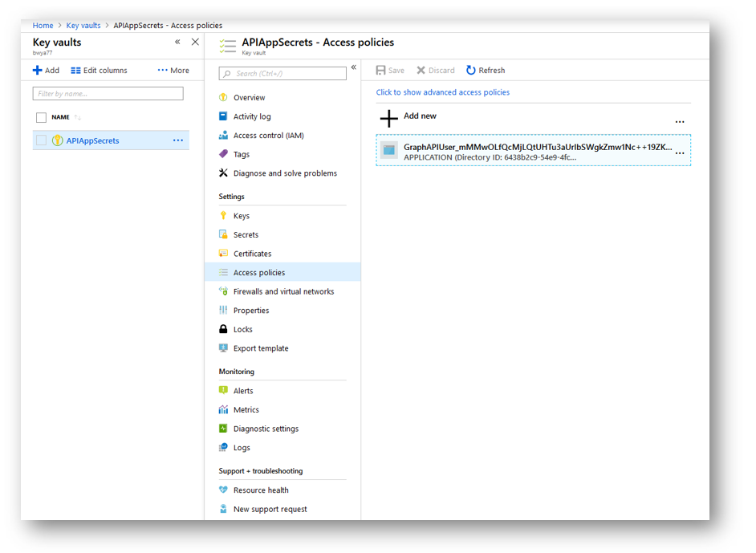
Task: Refresh the access policies list
Action: coord(486,71)
